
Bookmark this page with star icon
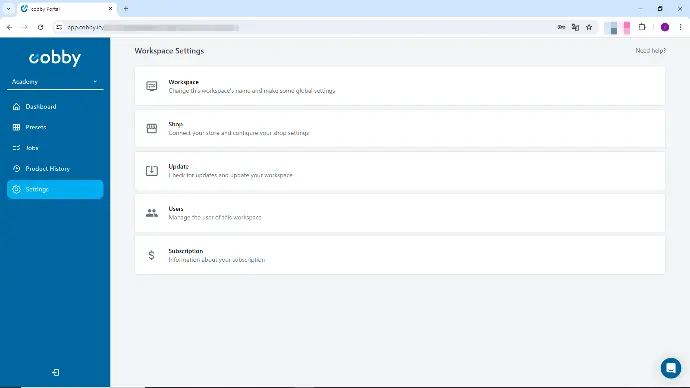click(589, 27)
